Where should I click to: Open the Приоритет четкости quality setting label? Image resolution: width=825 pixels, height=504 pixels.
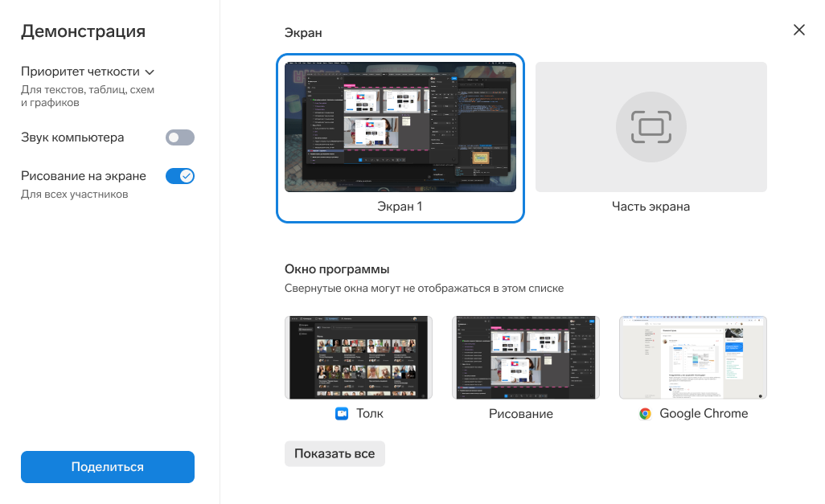[x=80, y=72]
